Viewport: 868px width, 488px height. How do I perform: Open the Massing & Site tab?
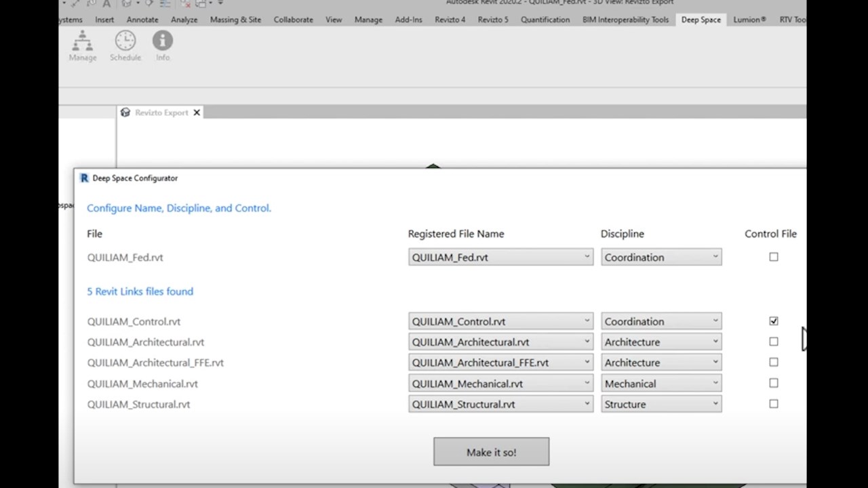click(x=235, y=20)
